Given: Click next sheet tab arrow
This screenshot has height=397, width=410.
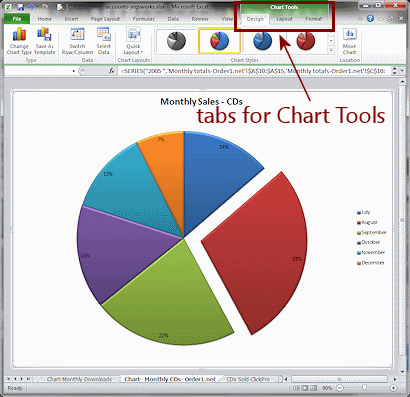Looking at the screenshot, I should pos(22,379).
